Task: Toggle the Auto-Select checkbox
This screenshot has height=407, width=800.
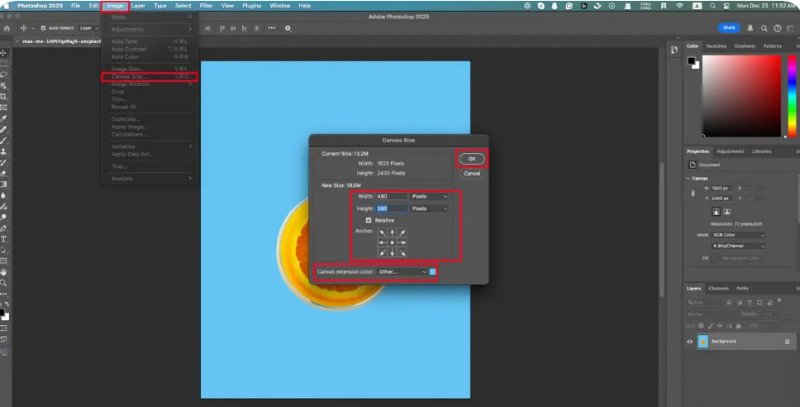Action: pyautogui.click(x=43, y=29)
